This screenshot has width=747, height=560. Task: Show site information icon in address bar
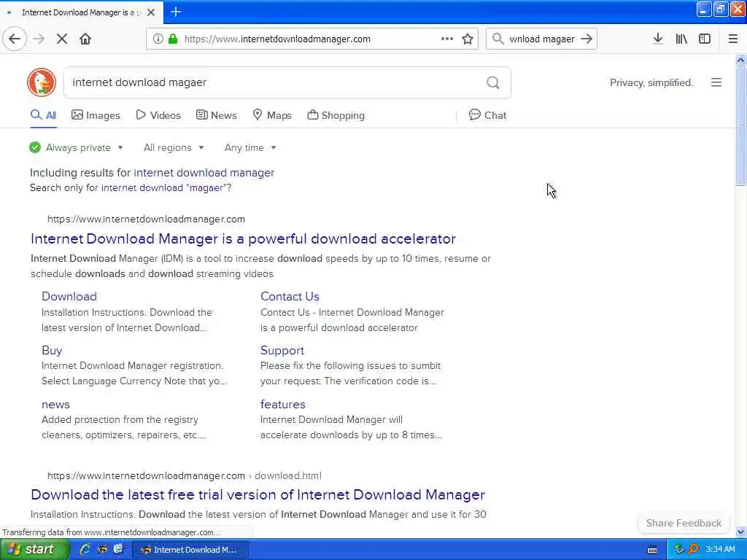coord(158,39)
